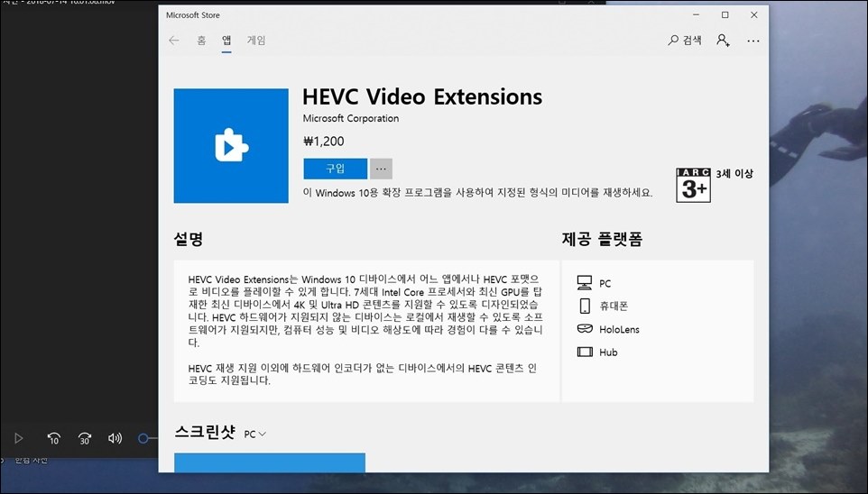
Task: Minimize the Microsoft Store window
Action: (x=697, y=15)
